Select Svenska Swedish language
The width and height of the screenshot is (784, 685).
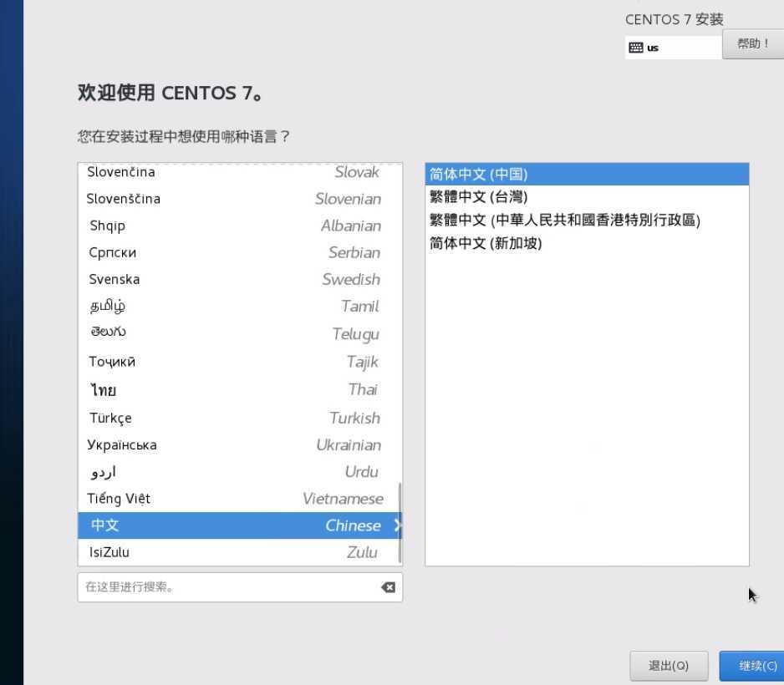click(x=240, y=279)
